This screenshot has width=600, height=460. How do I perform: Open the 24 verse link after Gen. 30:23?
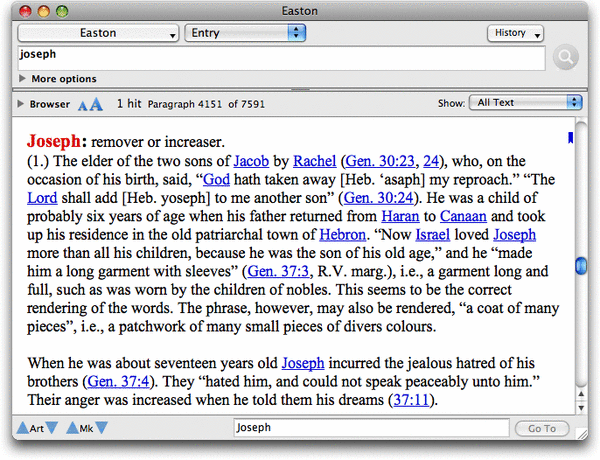pyautogui.click(x=431, y=161)
